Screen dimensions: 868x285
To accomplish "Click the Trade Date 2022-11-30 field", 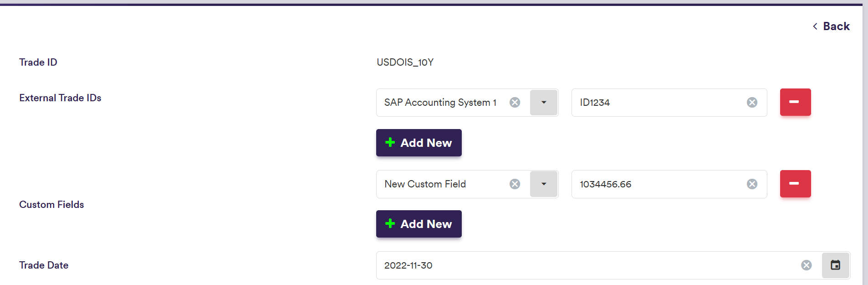I will tap(587, 265).
